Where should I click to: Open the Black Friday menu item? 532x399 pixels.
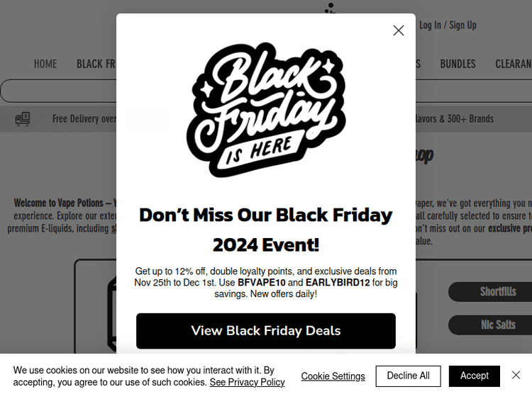(x=96, y=64)
